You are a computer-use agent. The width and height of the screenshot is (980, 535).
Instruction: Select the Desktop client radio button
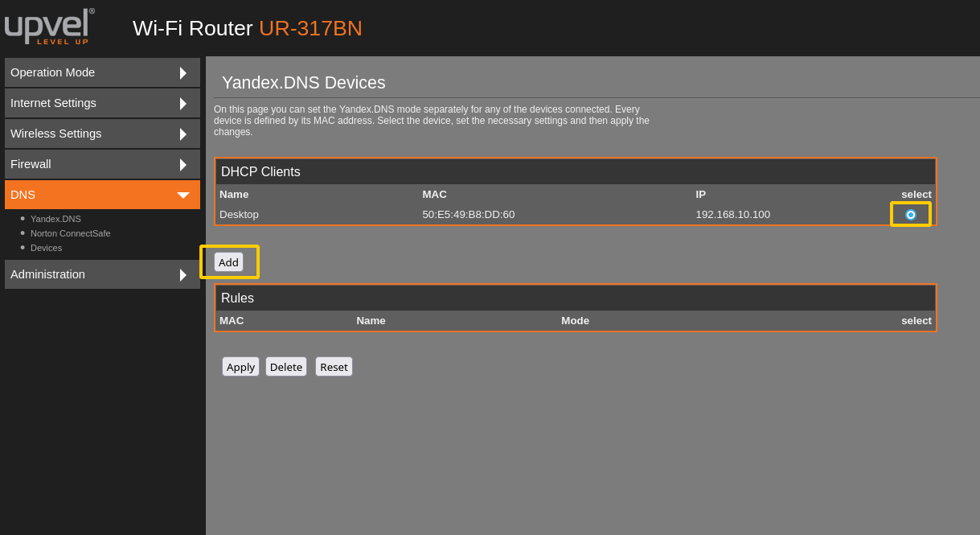910,215
